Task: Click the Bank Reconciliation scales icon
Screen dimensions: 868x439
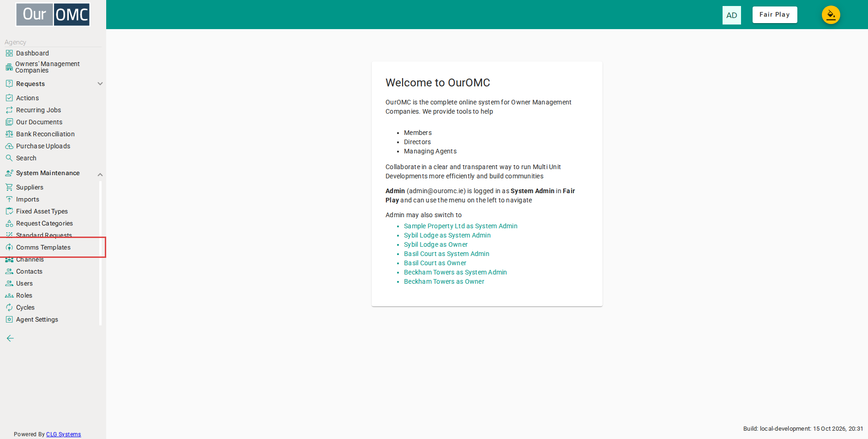Action: 9,134
